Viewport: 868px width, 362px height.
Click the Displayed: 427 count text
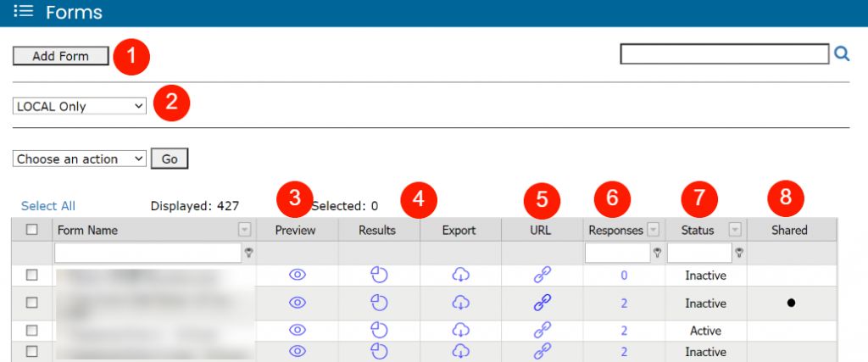coord(195,206)
